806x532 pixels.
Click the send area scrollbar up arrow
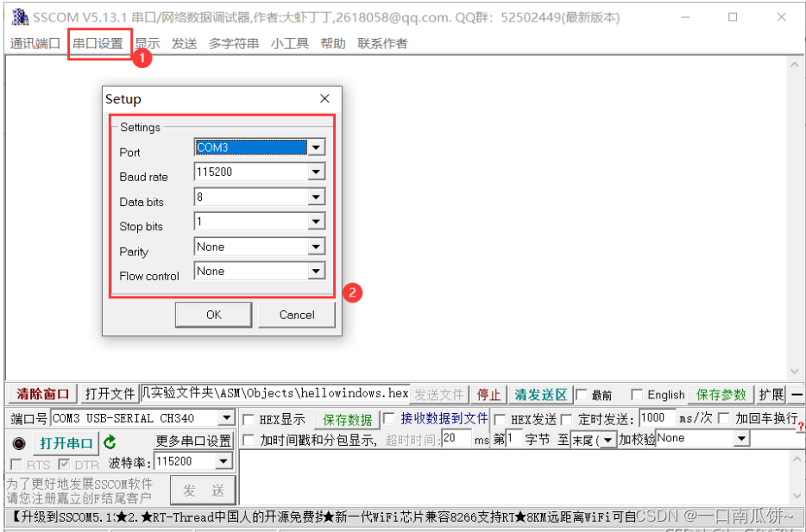tap(797, 459)
